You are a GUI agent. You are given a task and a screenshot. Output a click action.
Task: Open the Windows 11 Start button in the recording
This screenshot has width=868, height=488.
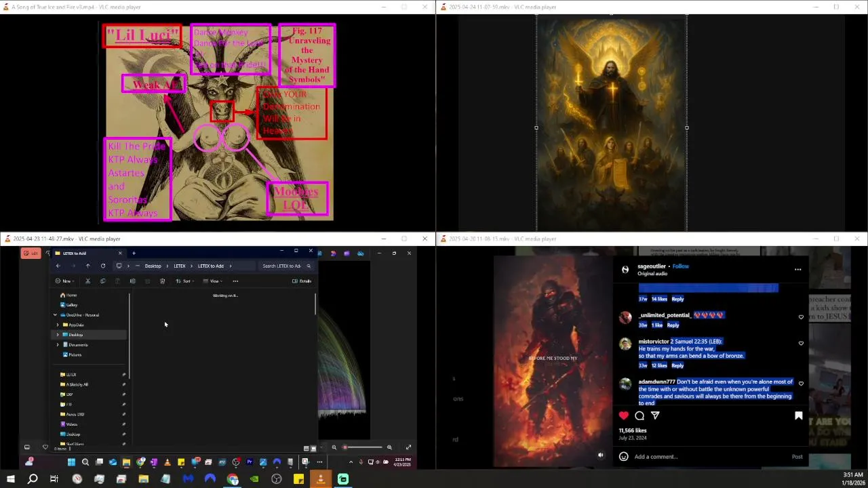pos(71,462)
